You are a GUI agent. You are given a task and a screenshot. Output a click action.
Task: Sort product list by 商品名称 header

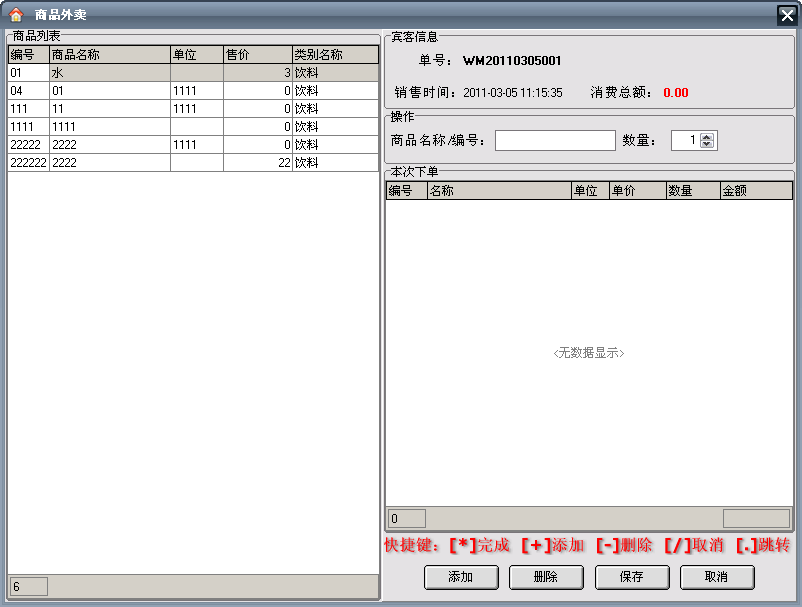[x=109, y=55]
